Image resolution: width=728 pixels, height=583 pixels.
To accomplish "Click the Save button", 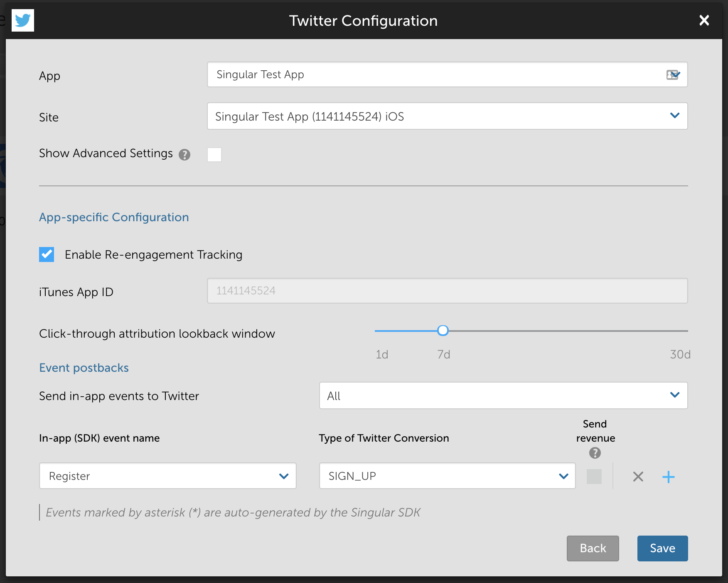I will tap(662, 548).
